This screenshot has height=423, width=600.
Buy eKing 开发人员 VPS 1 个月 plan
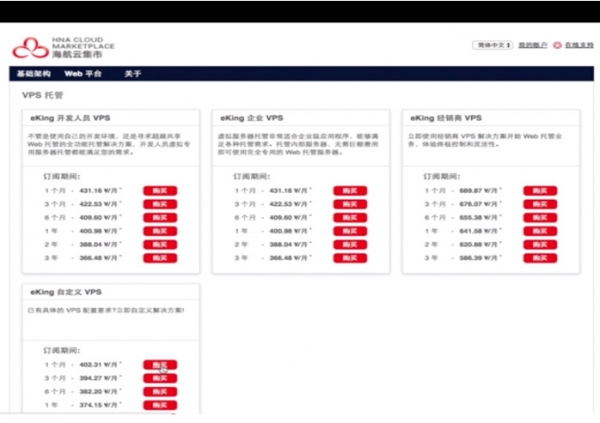pyautogui.click(x=160, y=191)
